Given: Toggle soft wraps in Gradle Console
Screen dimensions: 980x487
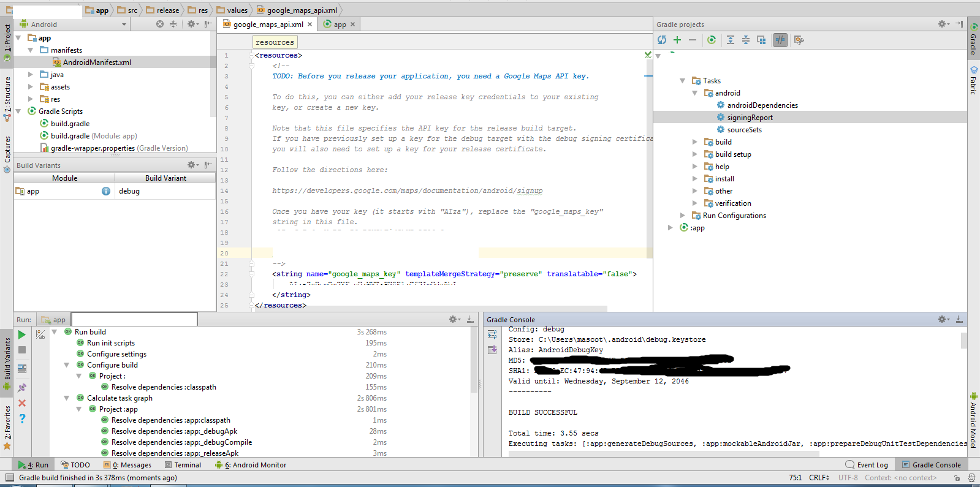Looking at the screenshot, I should coord(492,334).
